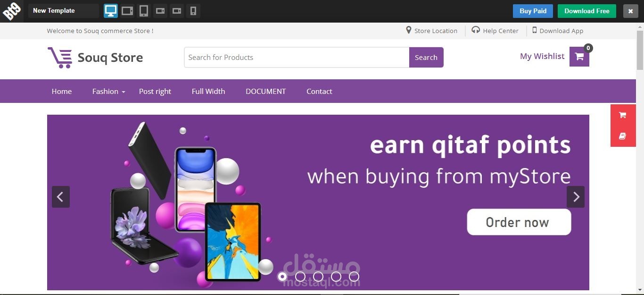
Task: Click the red sidebar book icon
Action: coord(622,136)
